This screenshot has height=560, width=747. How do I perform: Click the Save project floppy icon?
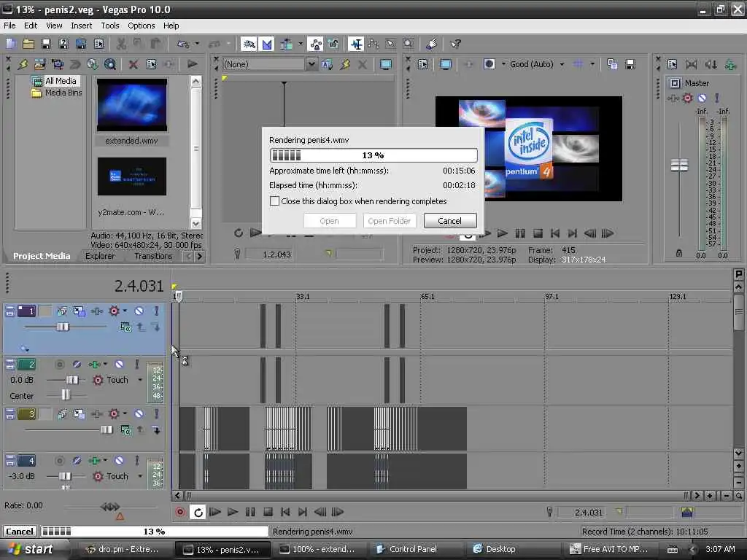(x=46, y=44)
